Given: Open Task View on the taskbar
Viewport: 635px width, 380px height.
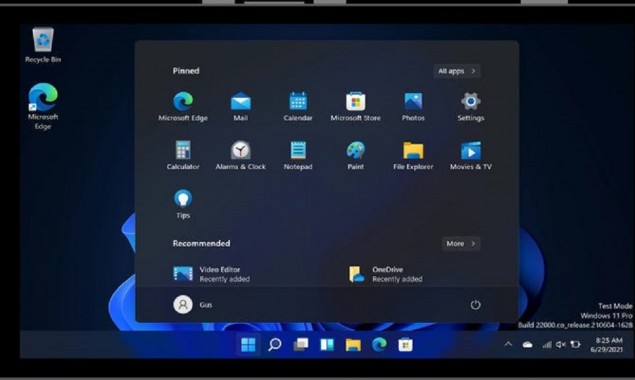Looking at the screenshot, I should point(300,345).
